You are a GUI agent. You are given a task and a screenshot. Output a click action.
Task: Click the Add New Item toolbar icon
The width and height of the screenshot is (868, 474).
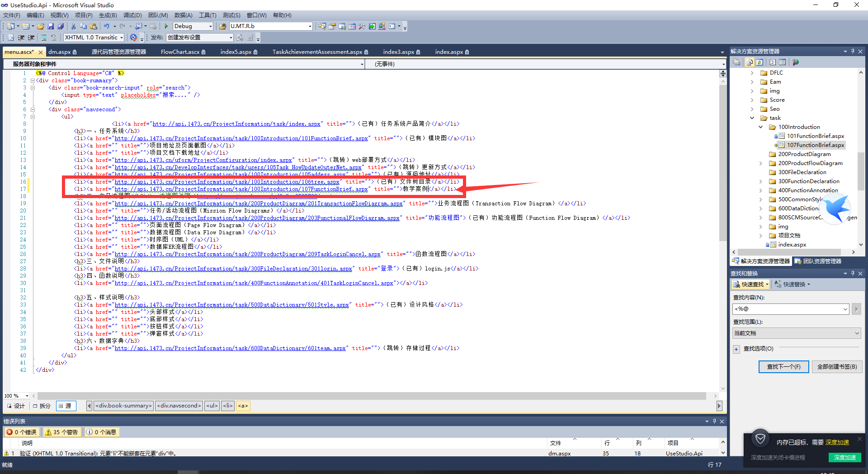point(26,26)
